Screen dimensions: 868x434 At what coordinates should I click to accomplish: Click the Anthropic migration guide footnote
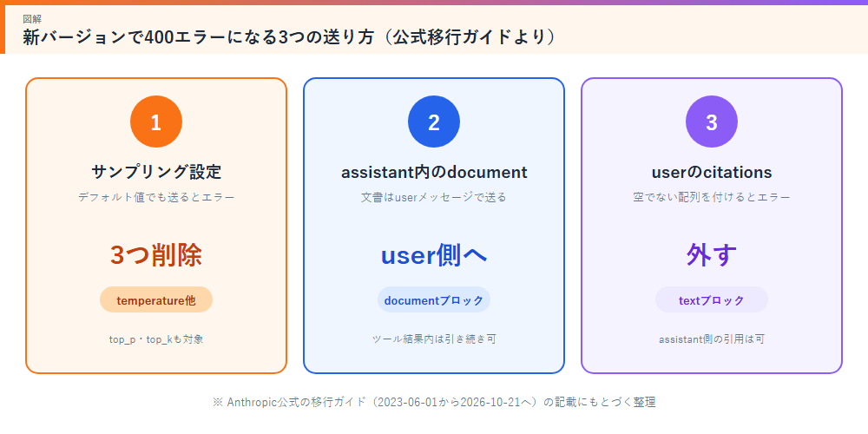pos(434,403)
